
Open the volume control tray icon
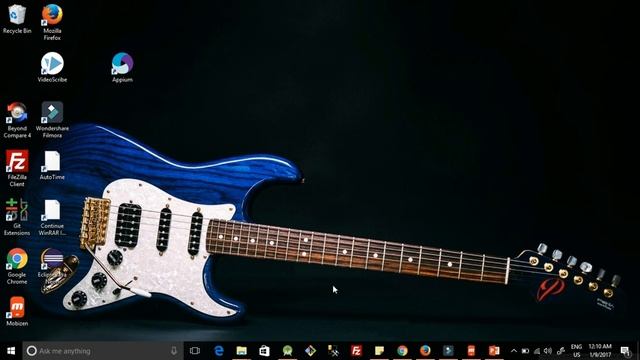point(548,351)
